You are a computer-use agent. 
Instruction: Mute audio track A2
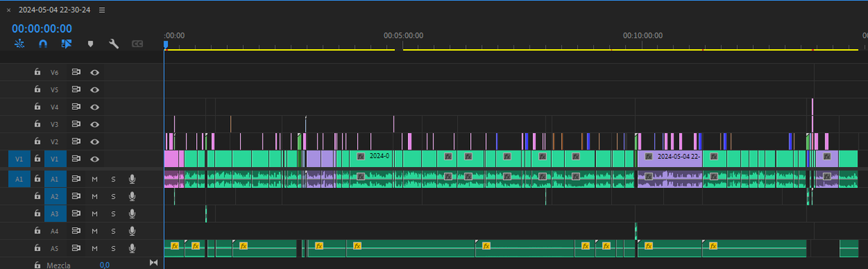point(94,196)
